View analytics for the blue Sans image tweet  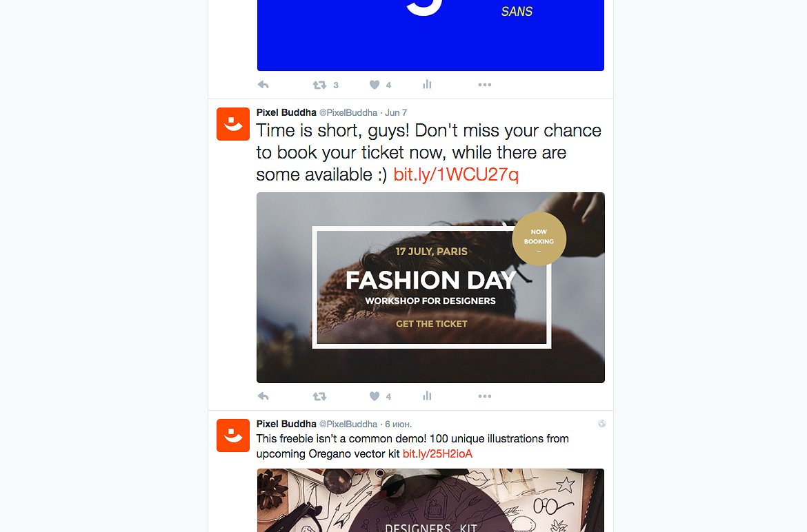pos(428,85)
